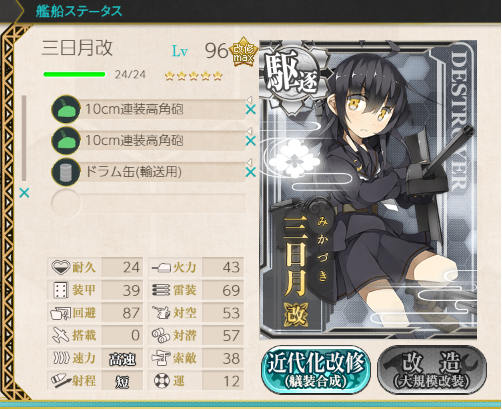Expand the small arrow above first equipment X
This screenshot has width=502, height=410.
tap(249, 99)
